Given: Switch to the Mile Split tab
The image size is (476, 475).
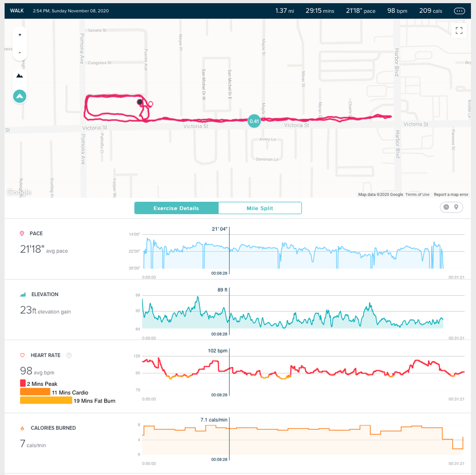Looking at the screenshot, I should tap(260, 208).
